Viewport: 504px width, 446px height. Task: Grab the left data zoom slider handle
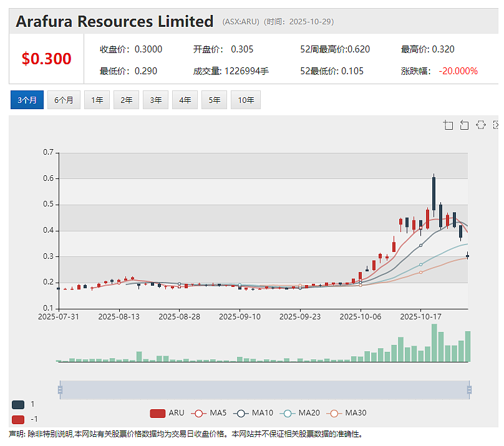(x=60, y=390)
